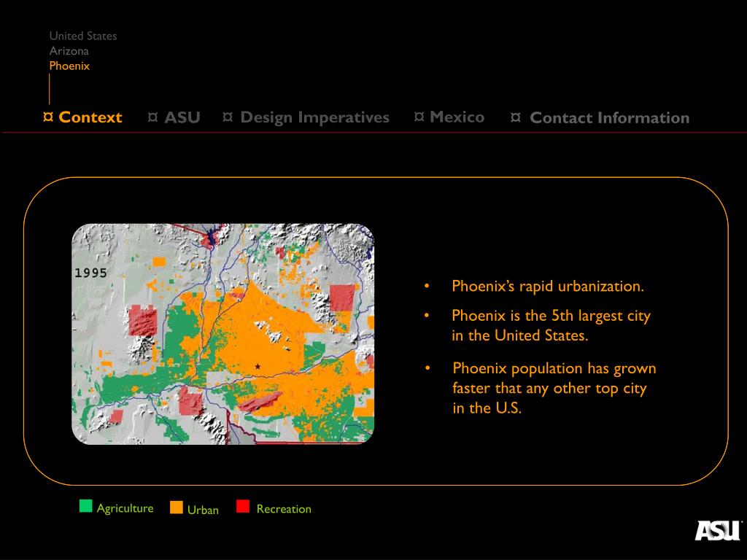Switch to the ASU section tab

182,117
